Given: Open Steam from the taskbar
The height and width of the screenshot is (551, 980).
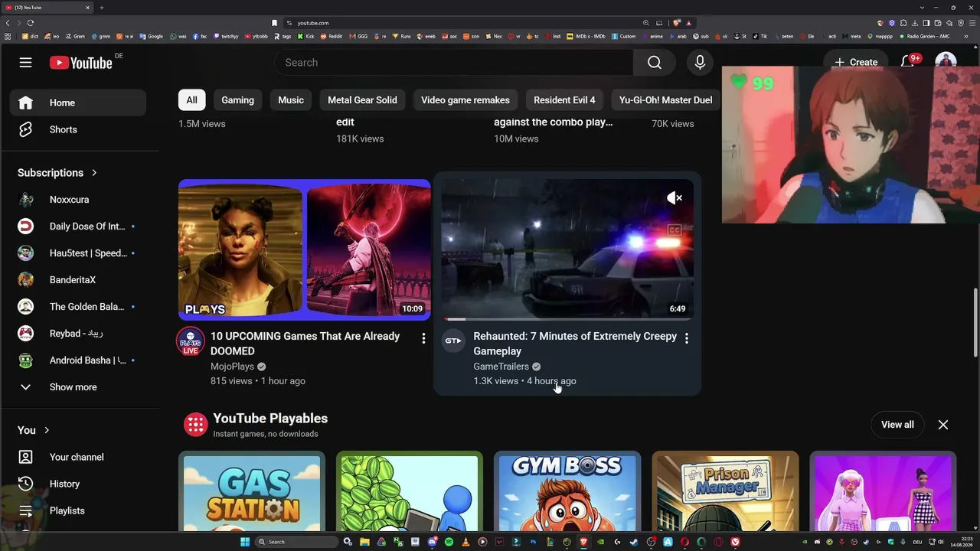Looking at the screenshot, I should (633, 542).
